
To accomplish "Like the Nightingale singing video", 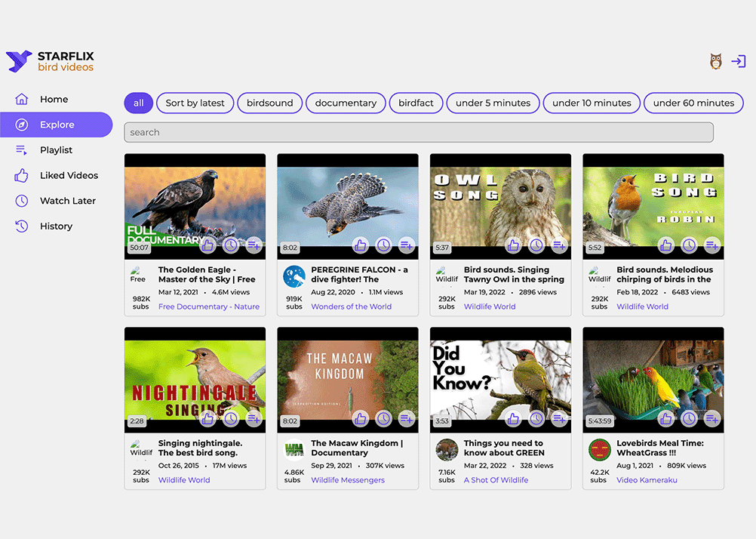I will coord(207,418).
